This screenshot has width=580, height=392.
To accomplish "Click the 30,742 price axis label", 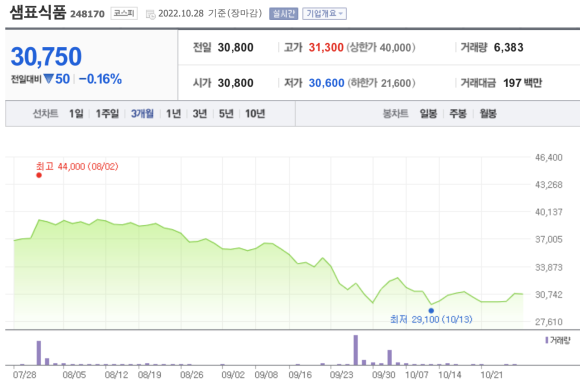I will [x=549, y=295].
